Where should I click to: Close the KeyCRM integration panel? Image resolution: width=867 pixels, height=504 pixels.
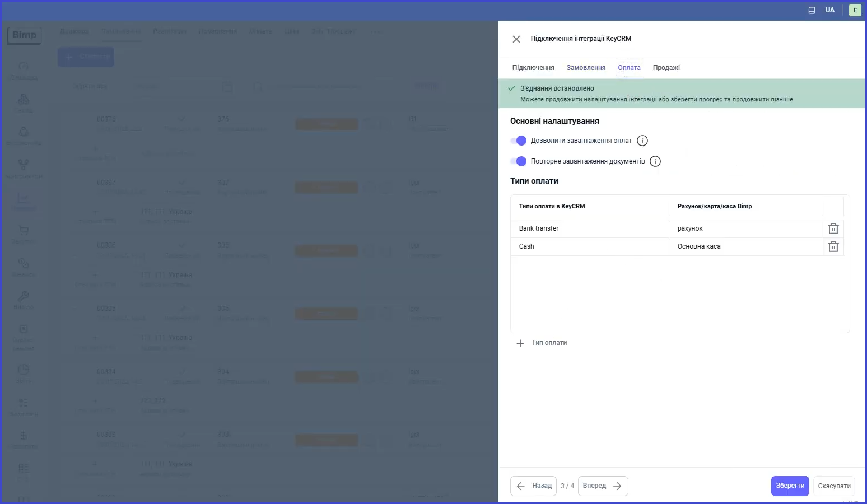pyautogui.click(x=516, y=39)
